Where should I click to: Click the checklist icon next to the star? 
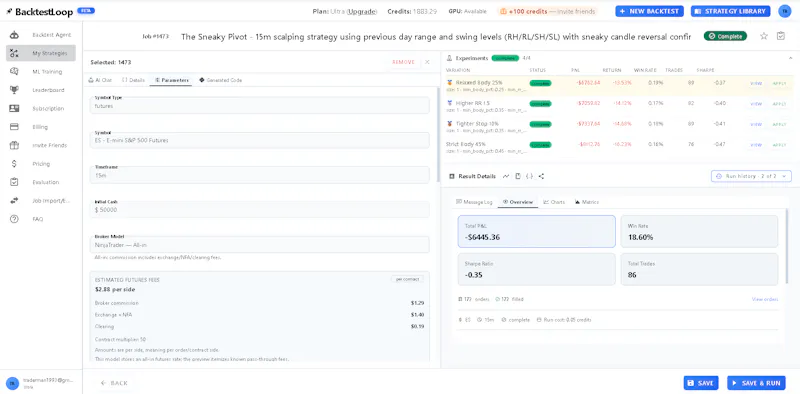coord(781,36)
